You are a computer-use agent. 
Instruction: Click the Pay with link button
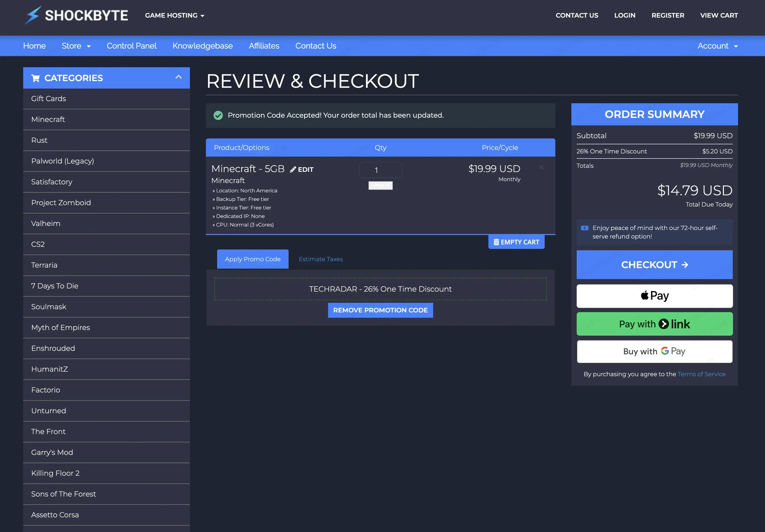click(x=654, y=324)
